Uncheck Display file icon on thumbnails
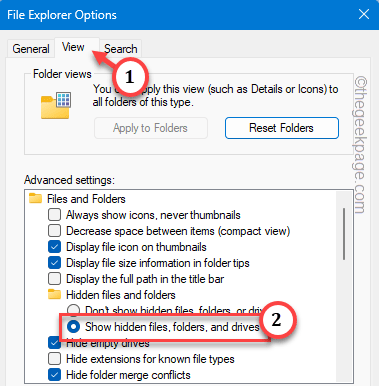 [54, 247]
